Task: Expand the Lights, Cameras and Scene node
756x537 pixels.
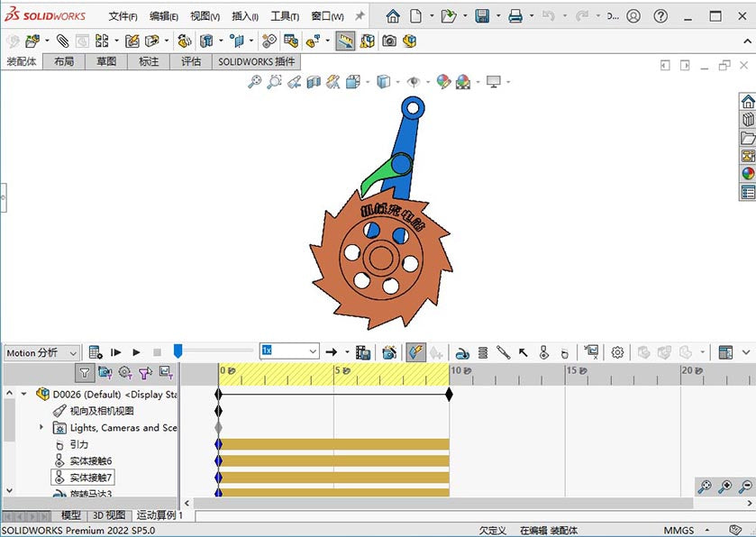Action: [41, 426]
